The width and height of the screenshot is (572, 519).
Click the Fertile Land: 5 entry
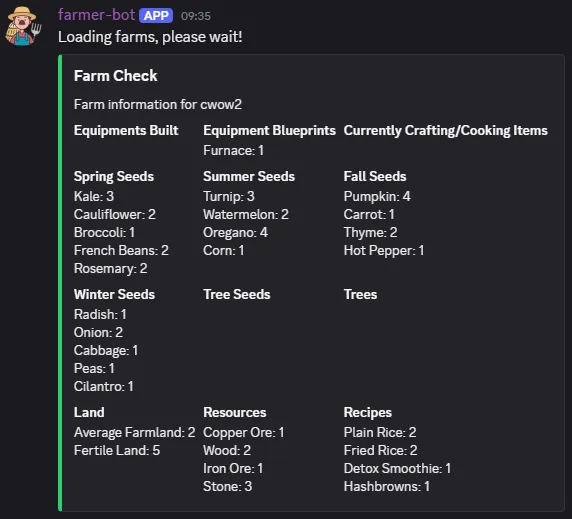click(117, 450)
